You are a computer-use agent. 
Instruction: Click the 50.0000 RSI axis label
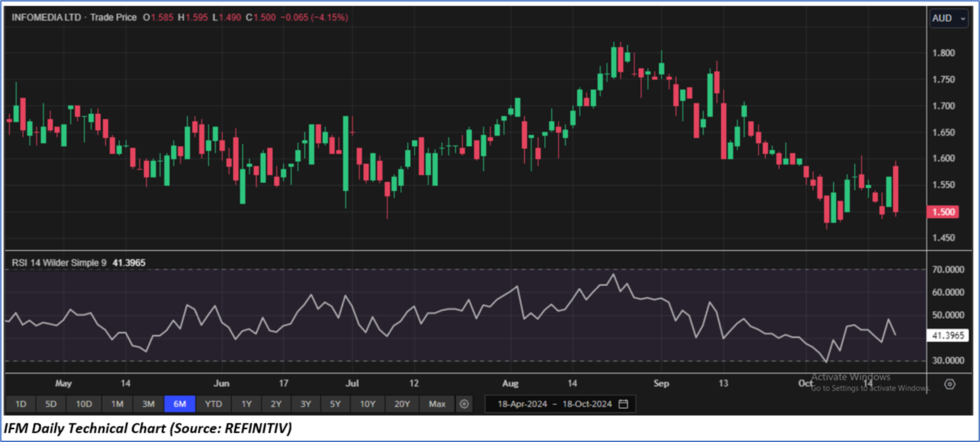click(x=948, y=315)
